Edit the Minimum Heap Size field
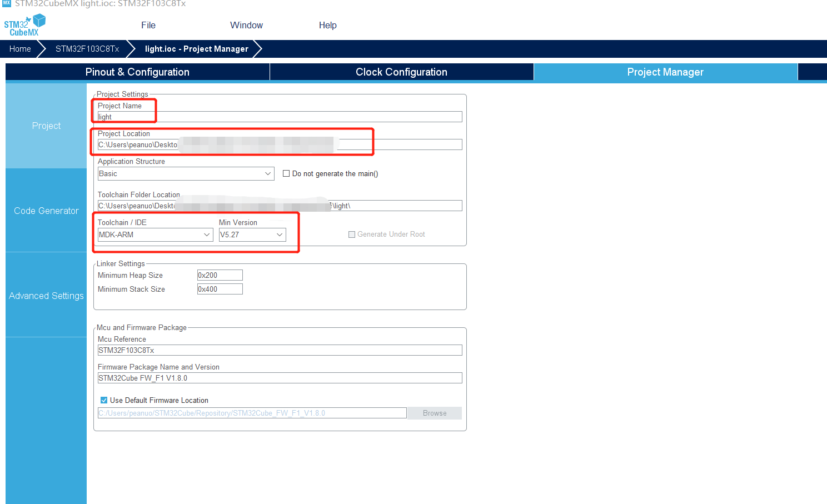Screen dimensions: 827x504 click(220, 275)
